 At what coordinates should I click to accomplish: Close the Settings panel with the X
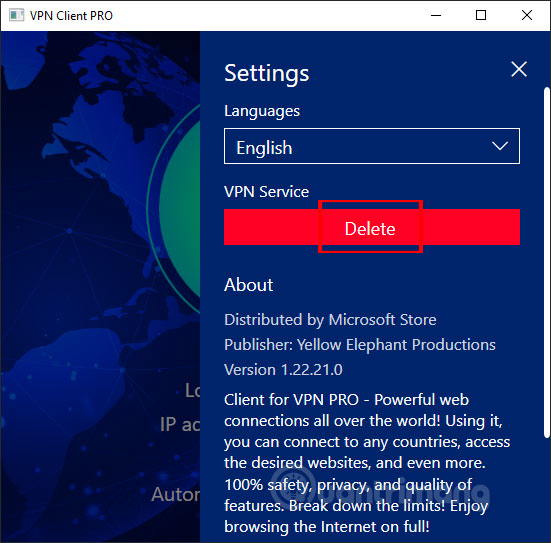(519, 69)
